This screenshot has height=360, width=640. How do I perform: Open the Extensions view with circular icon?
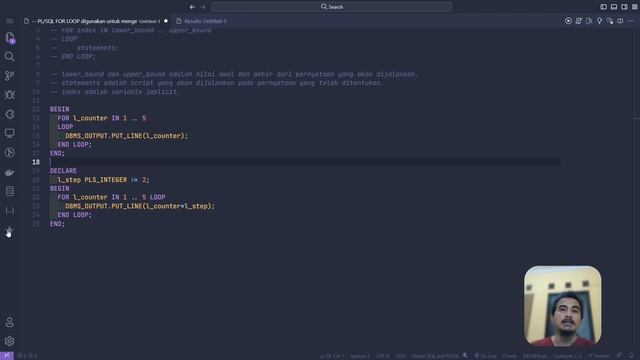(x=9, y=114)
